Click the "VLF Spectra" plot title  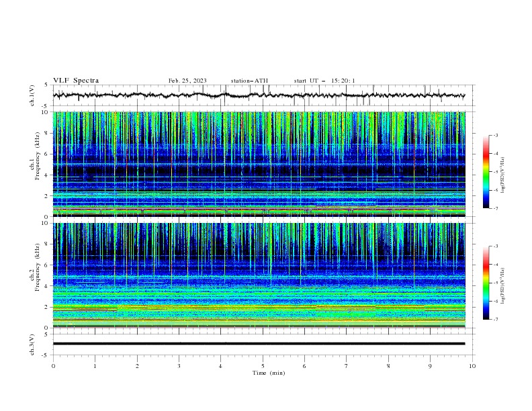76,81
